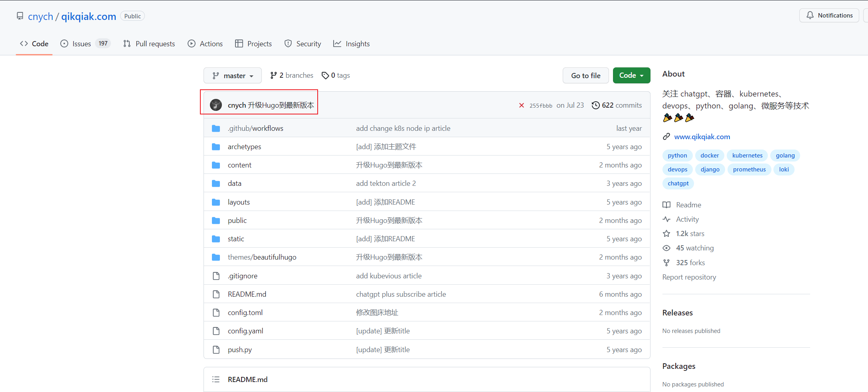
Task: Open commit hash 255fbbb
Action: point(541,106)
